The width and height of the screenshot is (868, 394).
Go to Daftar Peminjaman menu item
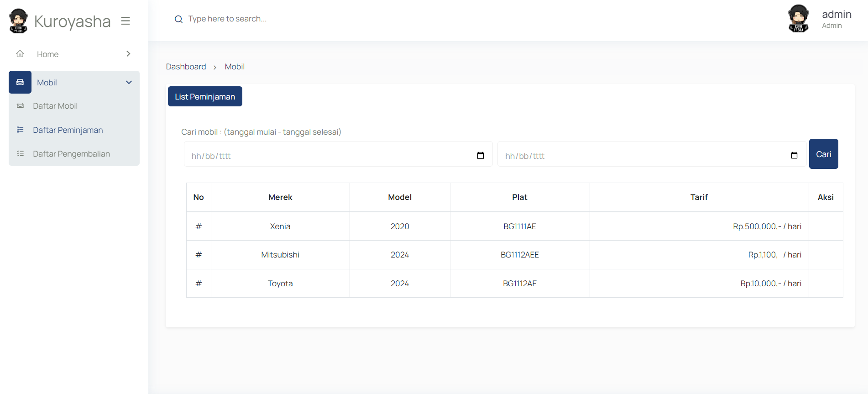[x=68, y=130]
